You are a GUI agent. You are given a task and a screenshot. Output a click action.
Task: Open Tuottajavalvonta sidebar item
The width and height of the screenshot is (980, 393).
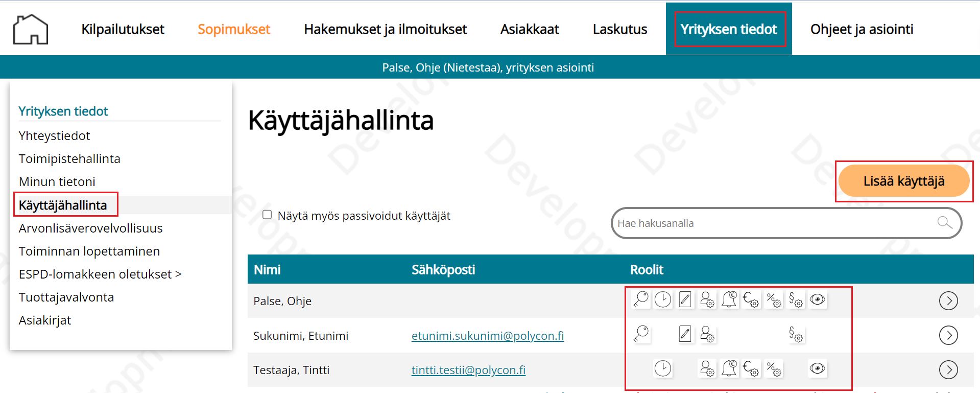pyautogui.click(x=66, y=297)
